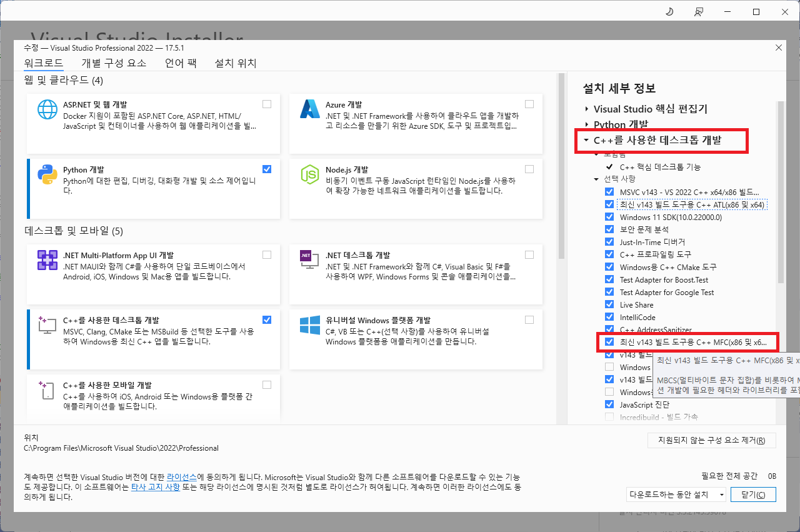Open the install-while-downloading dropdown arrow
800x532 pixels.
[722, 494]
